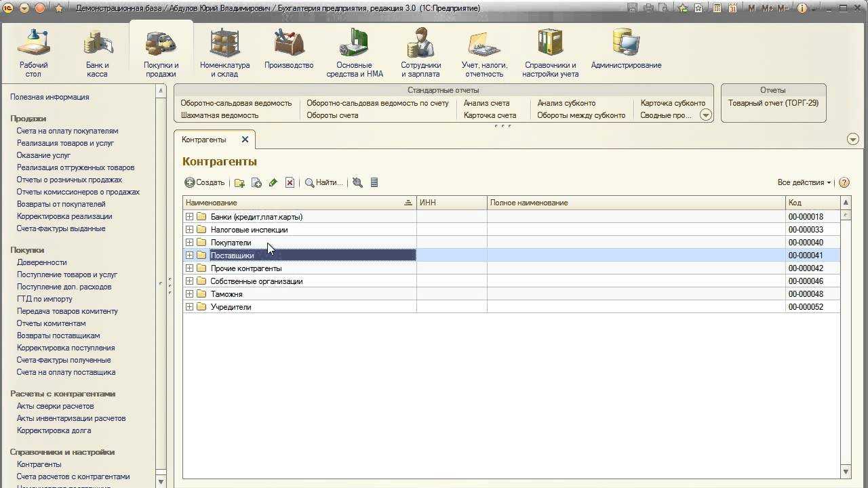Click the ИНН column header
Image resolution: width=868 pixels, height=488 pixels.
(452, 203)
